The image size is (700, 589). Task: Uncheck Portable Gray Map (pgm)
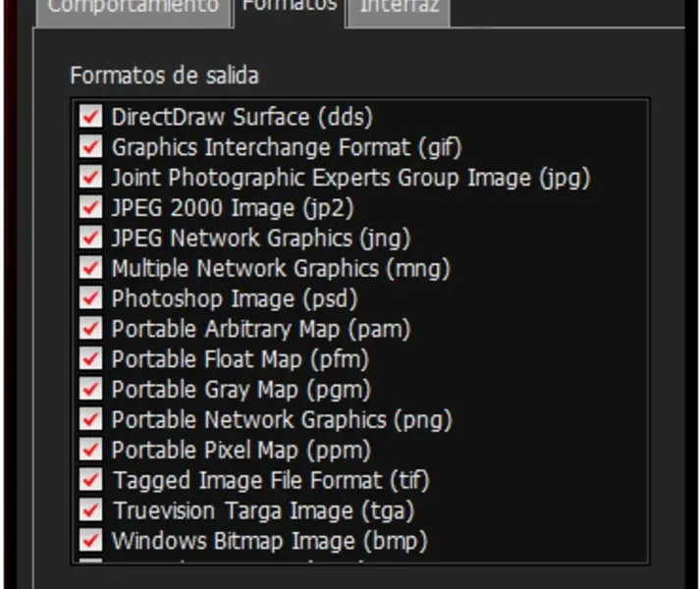[91, 390]
